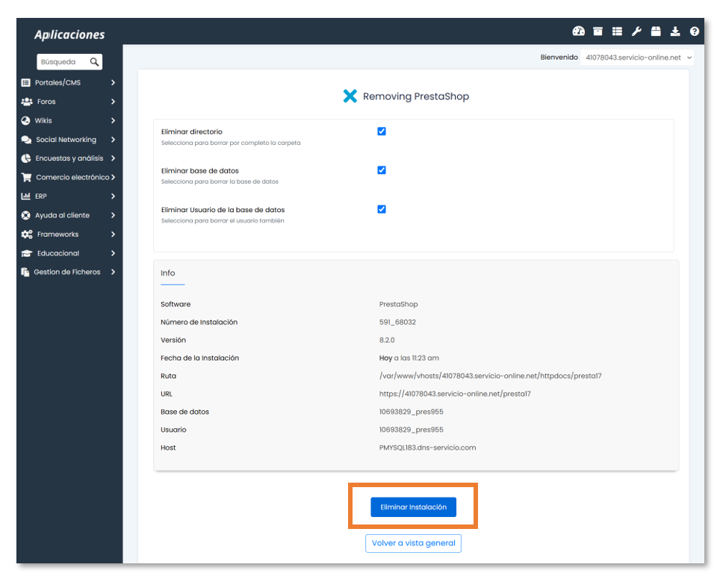Click the URL https://41078043.servicio-online.net/presta17
This screenshot has width=726, height=588.
455,394
